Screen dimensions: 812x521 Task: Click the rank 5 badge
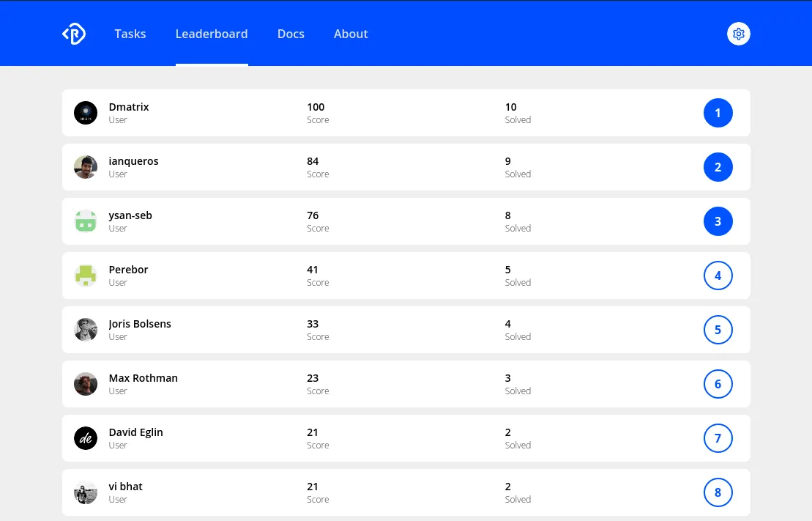tap(718, 330)
